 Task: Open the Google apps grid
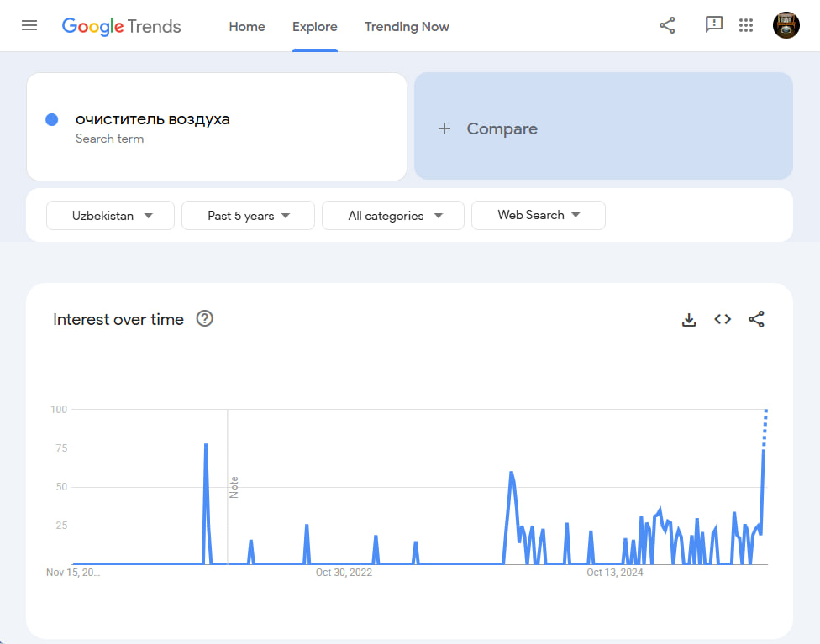tap(746, 25)
